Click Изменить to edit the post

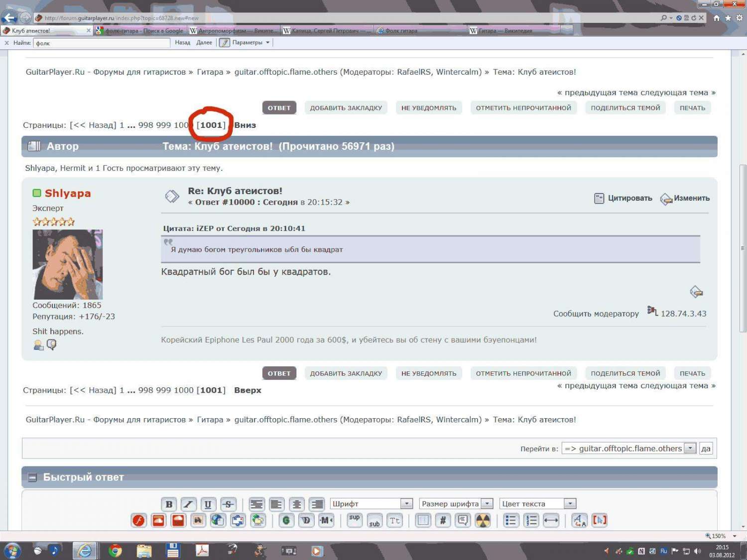point(685,198)
